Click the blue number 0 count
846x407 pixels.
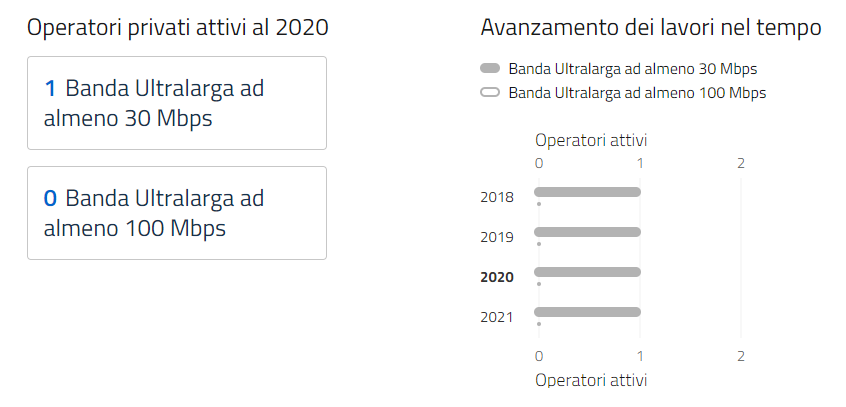click(50, 198)
